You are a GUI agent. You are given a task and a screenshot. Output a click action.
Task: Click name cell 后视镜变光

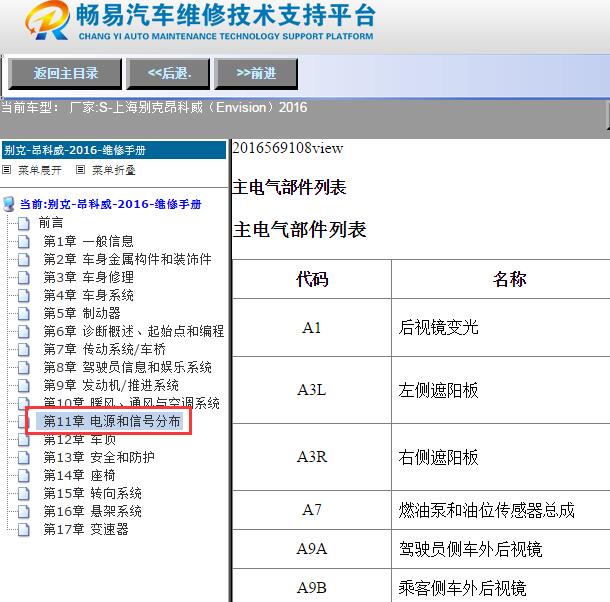501,328
